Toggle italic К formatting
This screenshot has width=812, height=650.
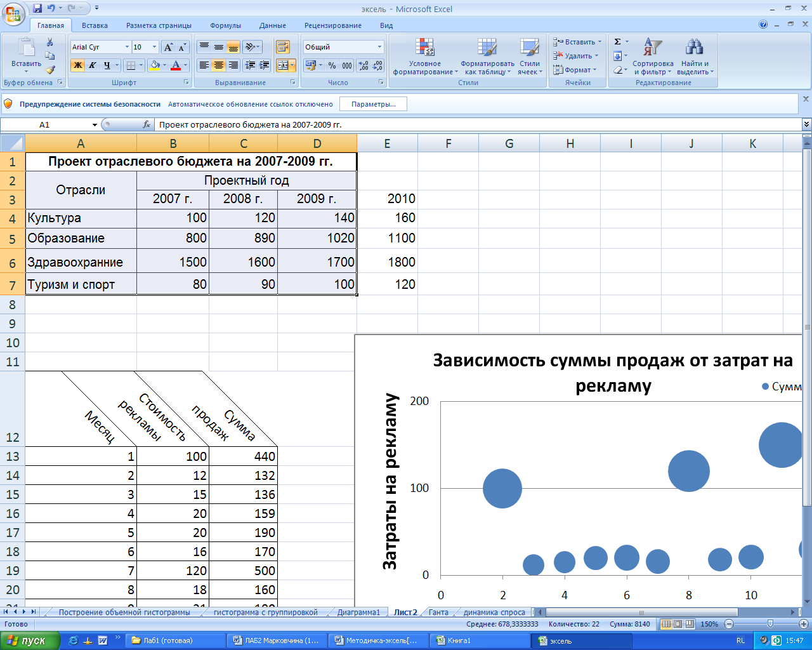point(92,65)
